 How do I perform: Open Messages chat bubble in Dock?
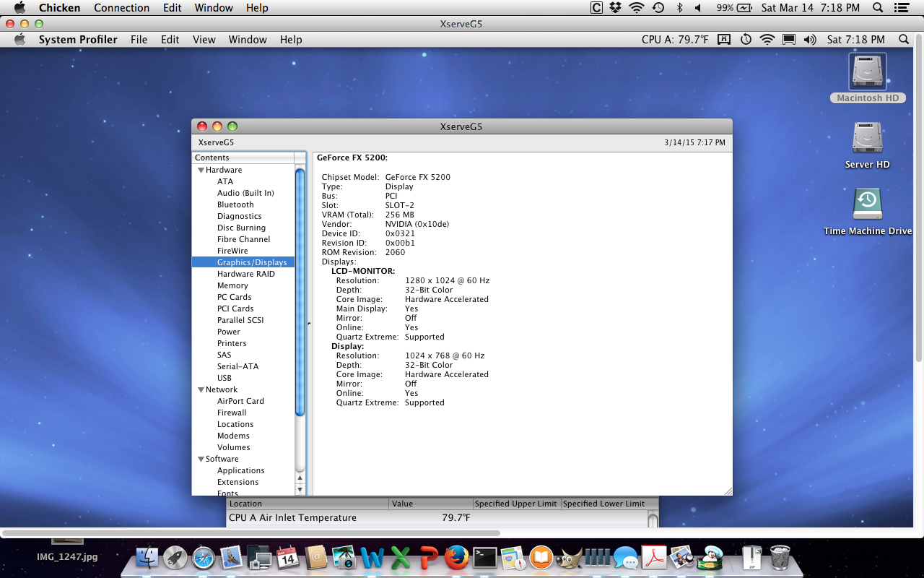point(625,558)
